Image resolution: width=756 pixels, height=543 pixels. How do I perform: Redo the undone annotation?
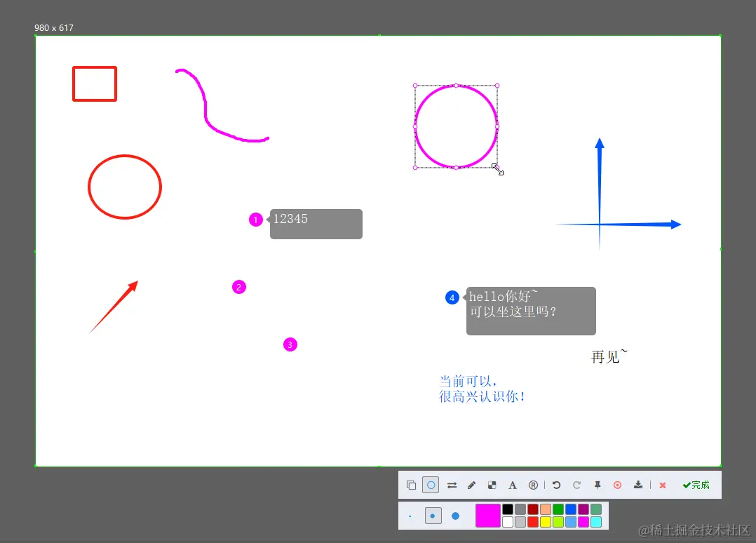[x=576, y=485]
